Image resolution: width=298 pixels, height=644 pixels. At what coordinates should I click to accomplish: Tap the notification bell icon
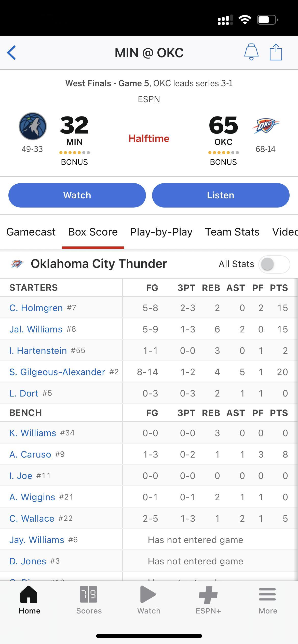pos(251,52)
